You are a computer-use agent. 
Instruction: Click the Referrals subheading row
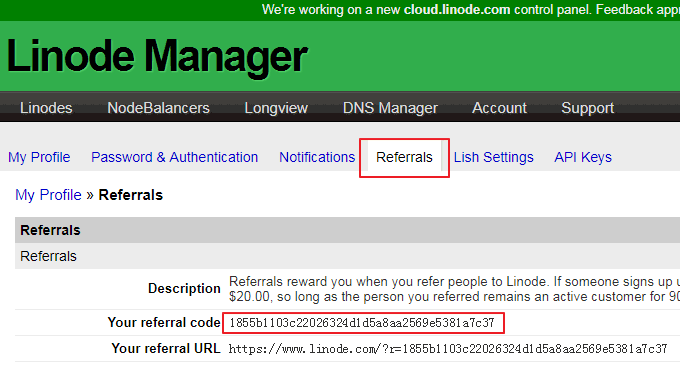click(x=347, y=256)
